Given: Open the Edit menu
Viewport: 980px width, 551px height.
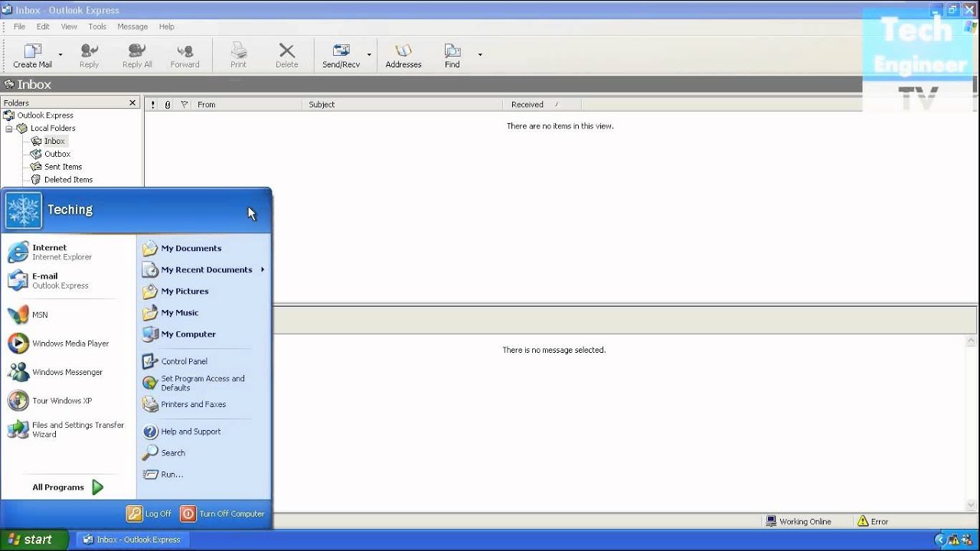Looking at the screenshot, I should click(43, 27).
